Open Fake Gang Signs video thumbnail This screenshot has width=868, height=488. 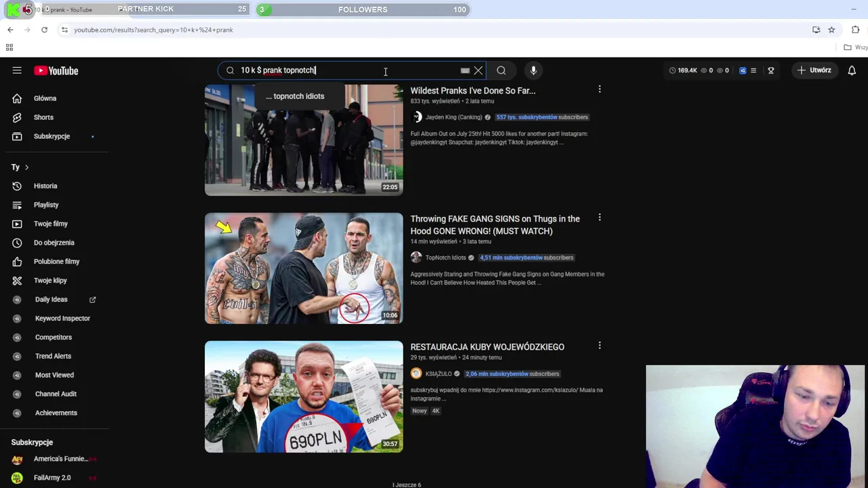(304, 268)
